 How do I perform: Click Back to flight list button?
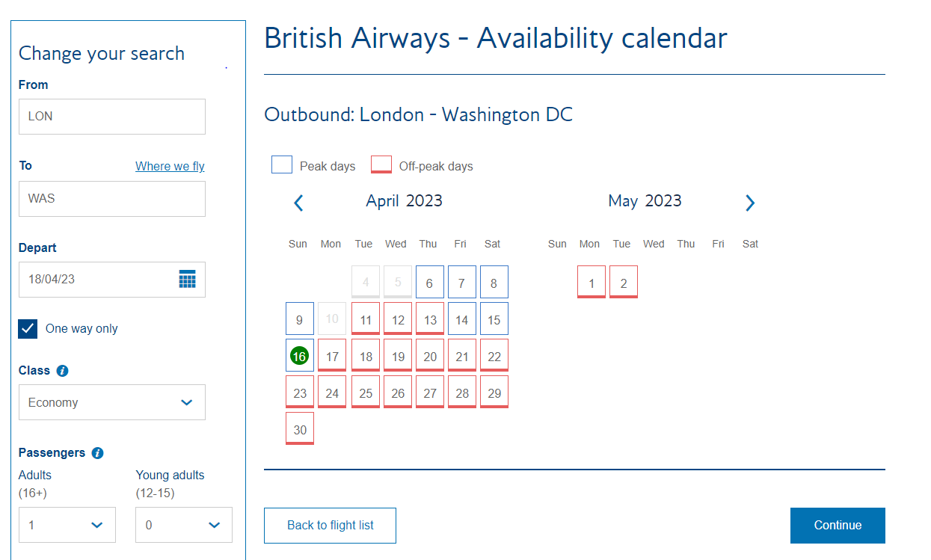(x=330, y=525)
